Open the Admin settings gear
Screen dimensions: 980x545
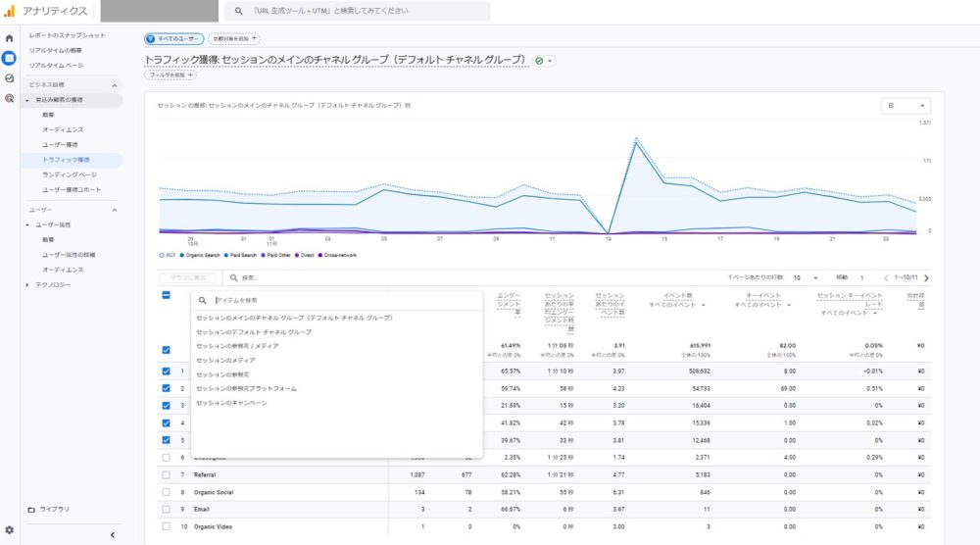tap(9, 530)
